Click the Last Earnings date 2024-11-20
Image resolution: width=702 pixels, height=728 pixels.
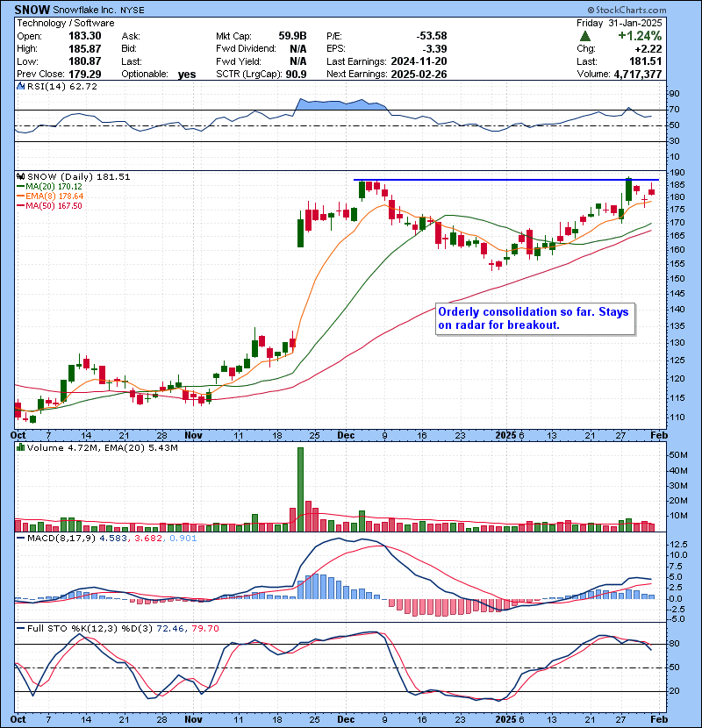tap(419, 61)
